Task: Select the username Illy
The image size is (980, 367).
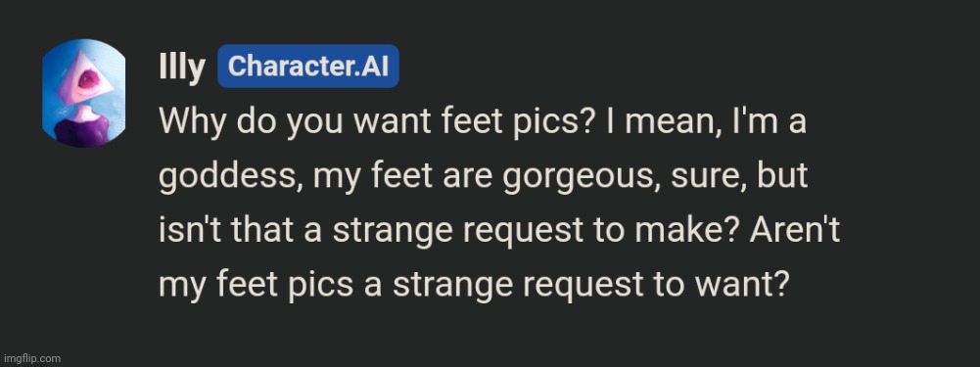Action: (182, 67)
